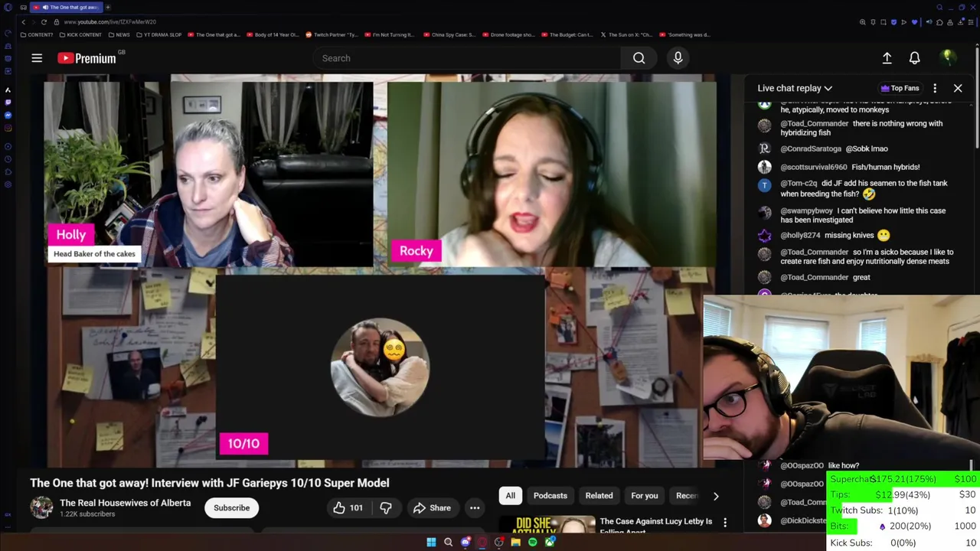This screenshot has width=980, height=551.
Task: Start voice search with microphone icon
Action: tap(678, 58)
